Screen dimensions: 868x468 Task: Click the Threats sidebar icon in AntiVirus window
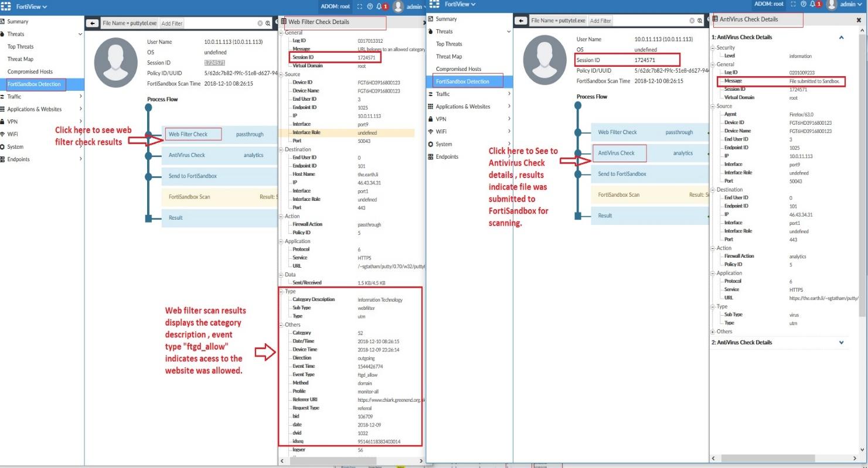431,32
